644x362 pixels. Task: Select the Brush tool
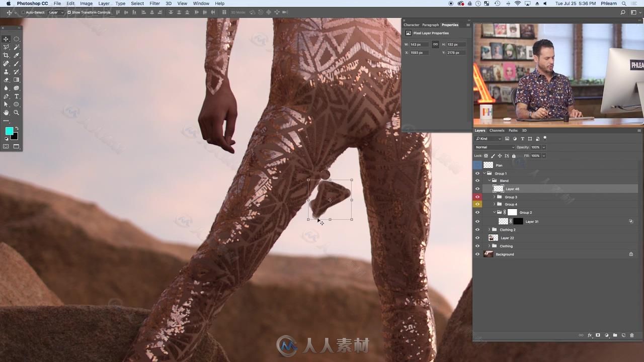click(16, 63)
